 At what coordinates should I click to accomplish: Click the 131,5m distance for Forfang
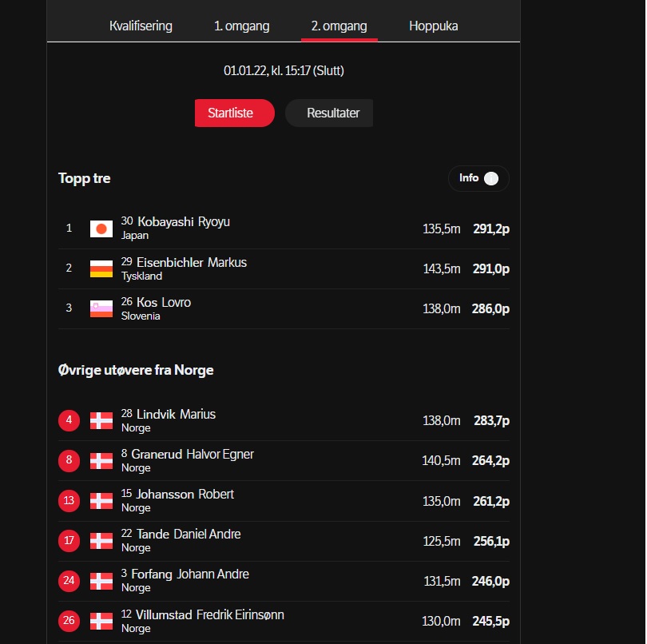(x=442, y=581)
